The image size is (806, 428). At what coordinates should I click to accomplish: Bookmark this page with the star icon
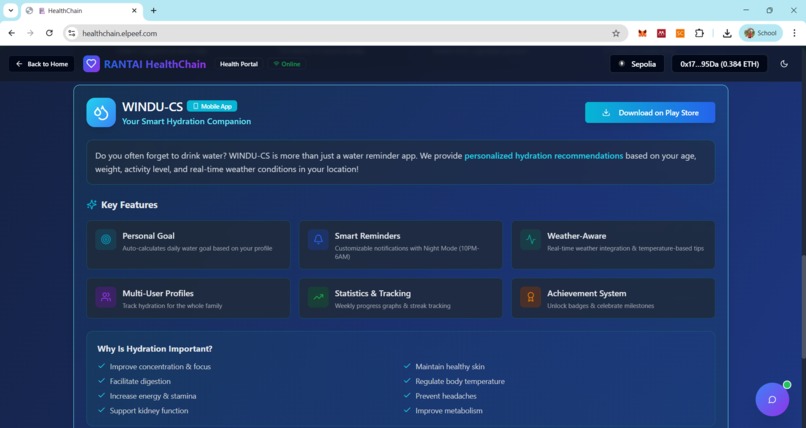(x=616, y=33)
